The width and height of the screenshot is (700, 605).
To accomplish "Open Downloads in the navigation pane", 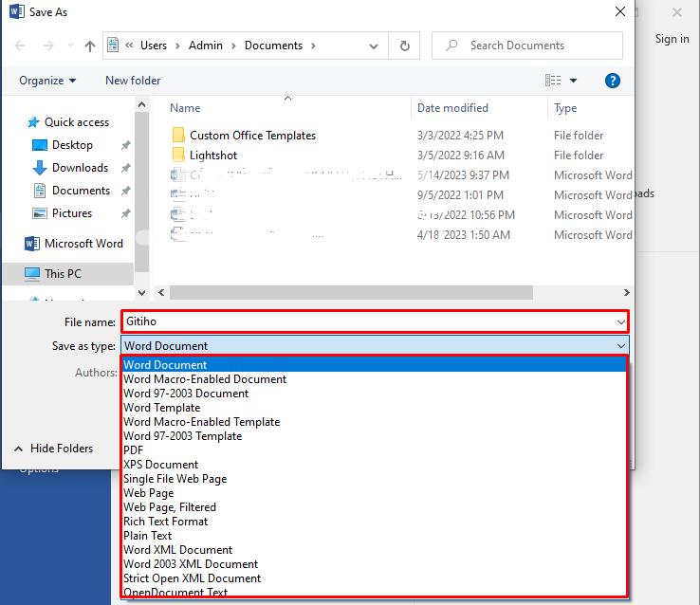I will (x=80, y=168).
